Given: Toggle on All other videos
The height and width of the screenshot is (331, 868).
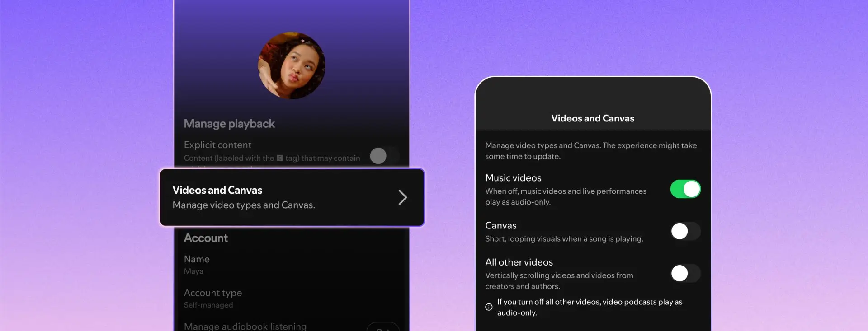Looking at the screenshot, I should pos(685,273).
